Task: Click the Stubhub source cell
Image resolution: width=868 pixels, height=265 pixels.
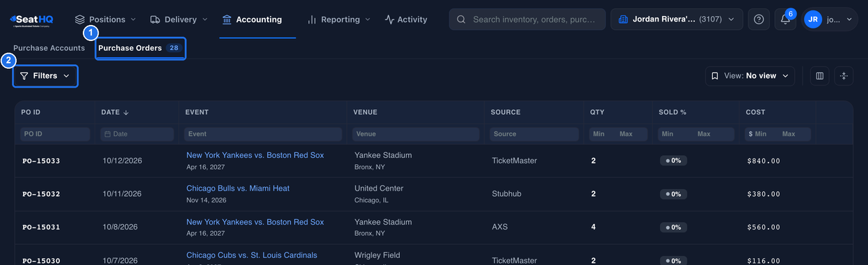Action: coord(506,194)
